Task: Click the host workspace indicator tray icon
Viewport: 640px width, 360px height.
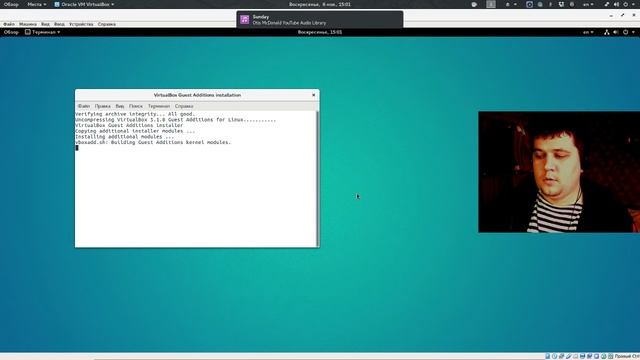Action: click(x=491, y=4)
